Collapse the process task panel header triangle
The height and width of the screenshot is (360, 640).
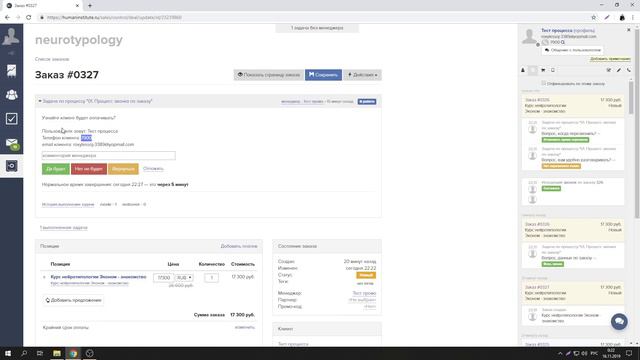(x=40, y=101)
